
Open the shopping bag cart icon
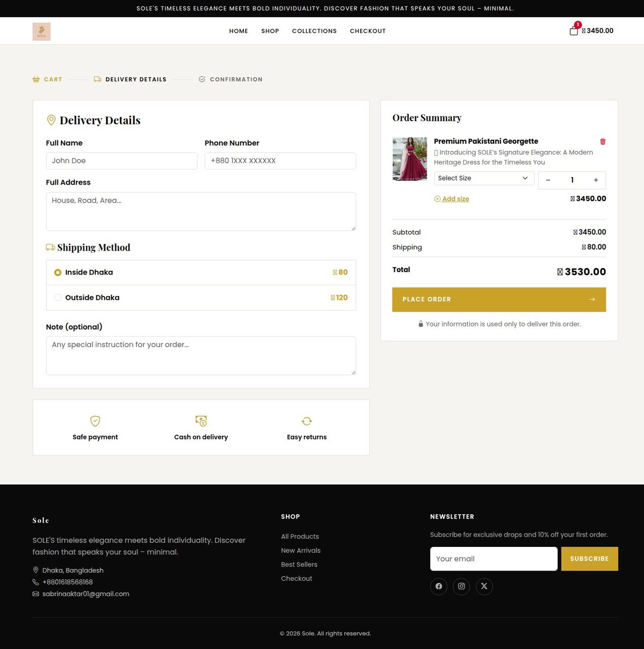coord(574,31)
